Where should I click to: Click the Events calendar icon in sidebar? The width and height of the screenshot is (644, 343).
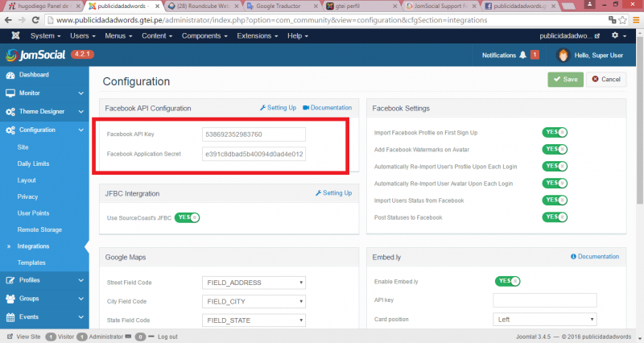10,317
